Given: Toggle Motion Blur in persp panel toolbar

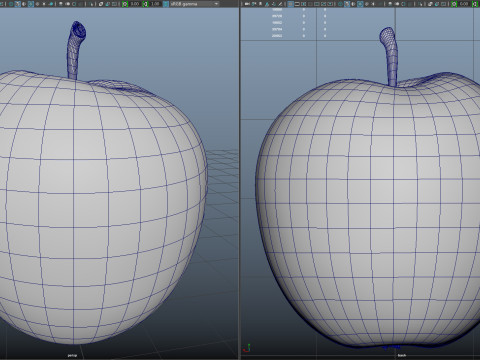Looking at the screenshot, I should tap(68, 4).
